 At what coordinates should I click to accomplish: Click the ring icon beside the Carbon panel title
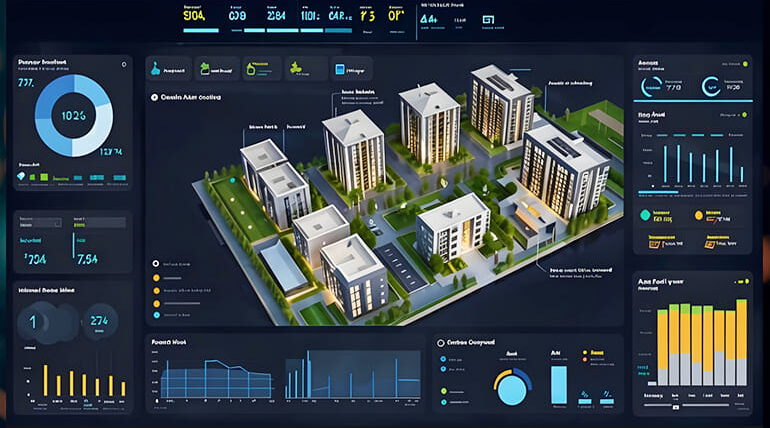440,343
